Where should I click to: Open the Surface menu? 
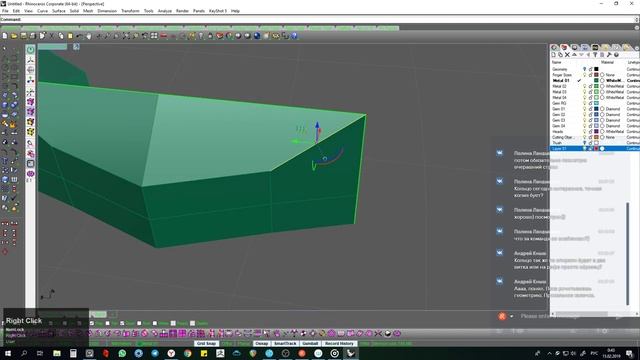(x=59, y=11)
